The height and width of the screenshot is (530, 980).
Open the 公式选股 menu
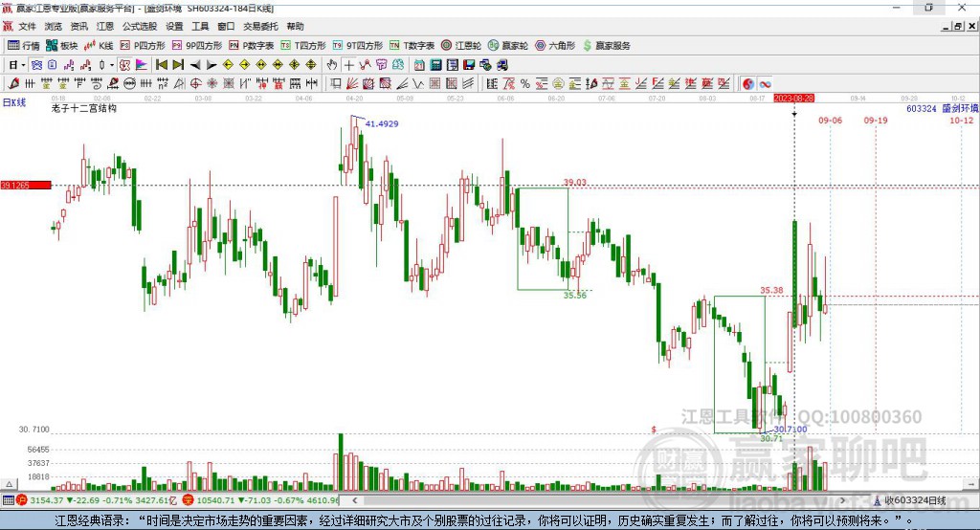(x=140, y=26)
